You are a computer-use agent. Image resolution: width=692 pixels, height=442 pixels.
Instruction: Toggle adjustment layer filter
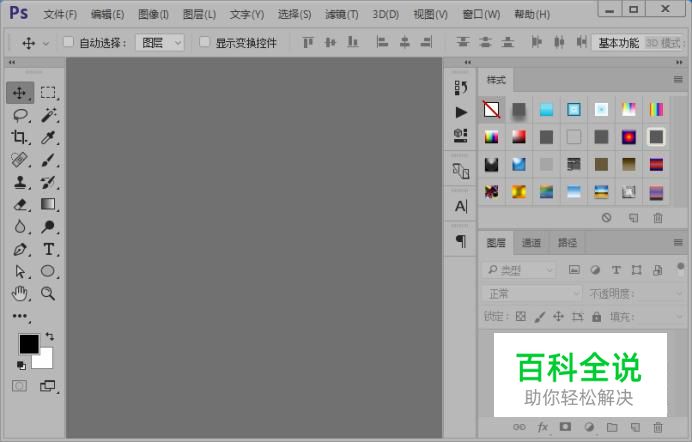click(x=595, y=270)
